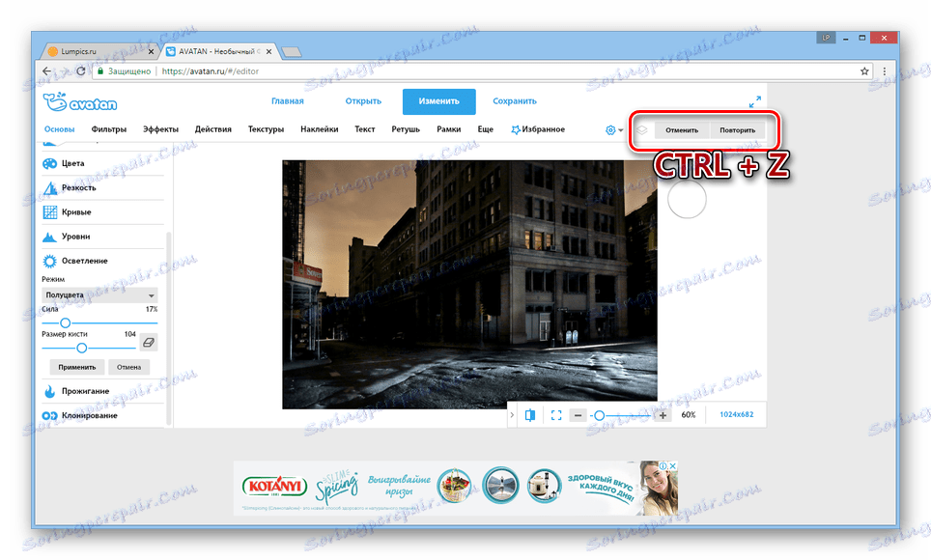
Task: Toggle the eraser brush icon
Action: 149,343
